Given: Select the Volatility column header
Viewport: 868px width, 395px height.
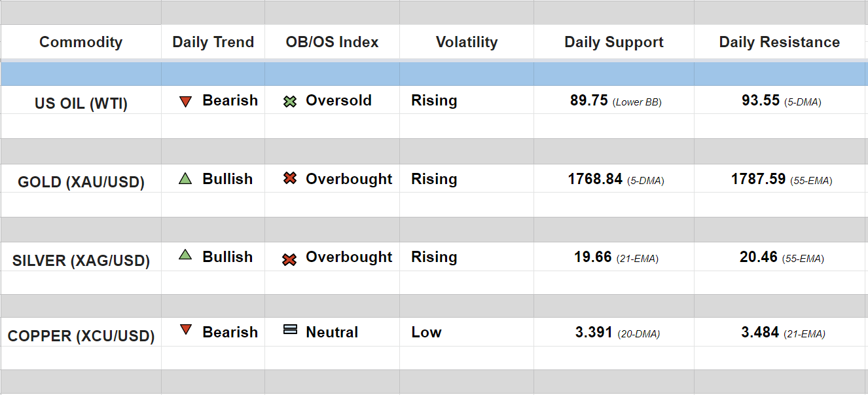Looking at the screenshot, I should pyautogui.click(x=466, y=42).
